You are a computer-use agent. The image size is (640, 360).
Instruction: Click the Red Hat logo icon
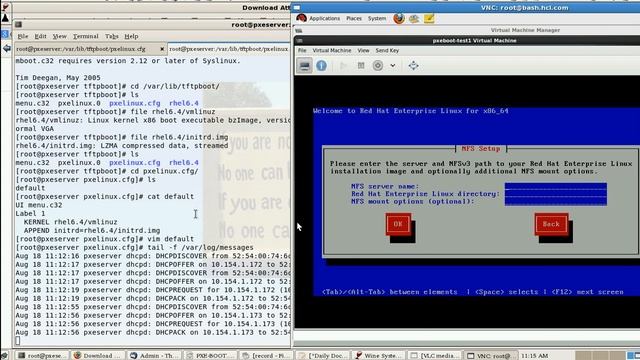point(302,18)
